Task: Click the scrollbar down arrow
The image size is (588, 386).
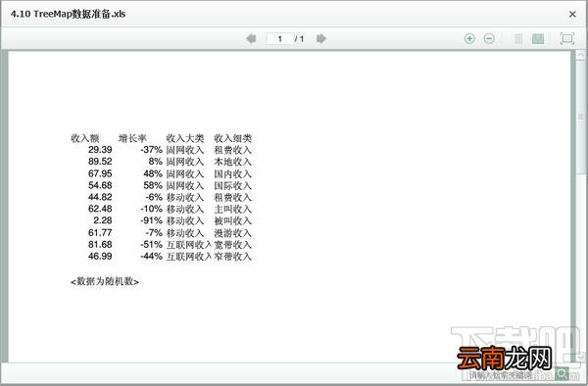Action: tap(581, 358)
